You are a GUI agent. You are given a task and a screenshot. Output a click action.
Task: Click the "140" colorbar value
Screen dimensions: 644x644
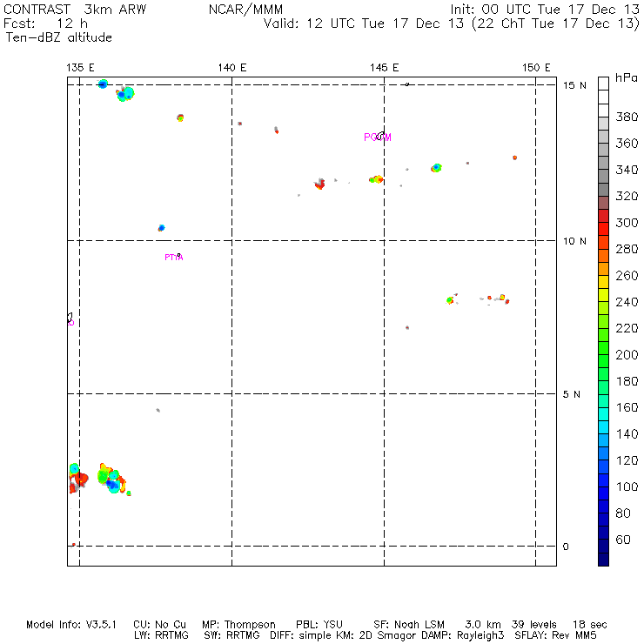[x=627, y=433]
